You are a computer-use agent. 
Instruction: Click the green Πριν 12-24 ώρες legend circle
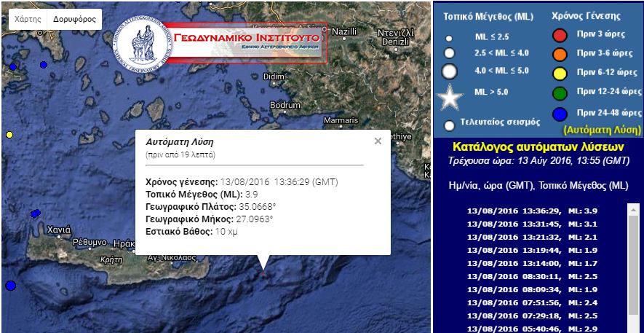pyautogui.click(x=560, y=92)
